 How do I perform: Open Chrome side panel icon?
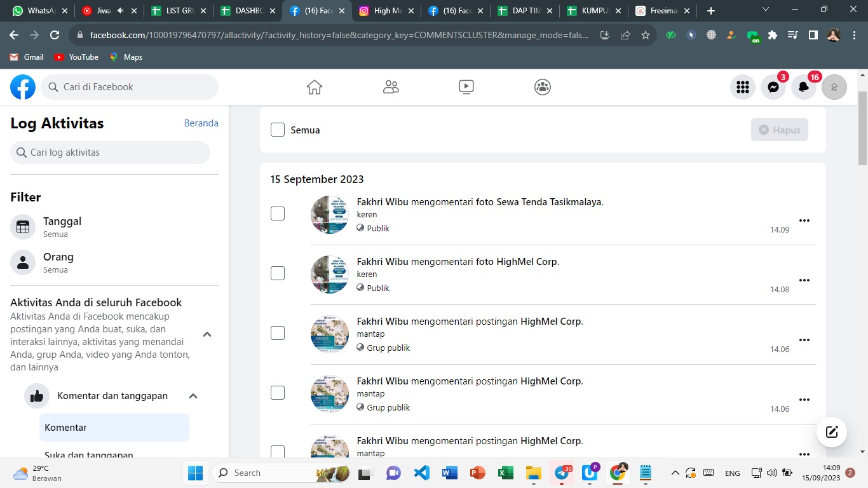(813, 36)
